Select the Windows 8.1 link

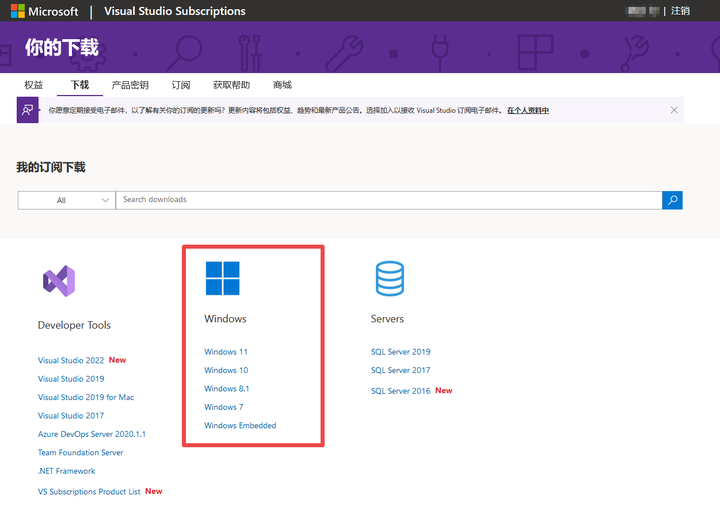pyautogui.click(x=227, y=389)
